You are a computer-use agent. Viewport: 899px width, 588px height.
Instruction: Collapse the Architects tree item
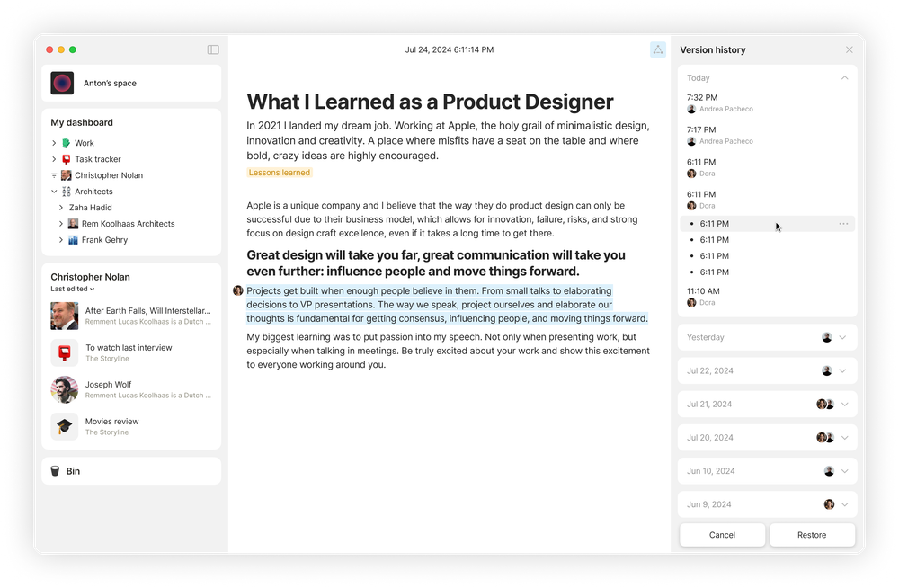pos(54,191)
